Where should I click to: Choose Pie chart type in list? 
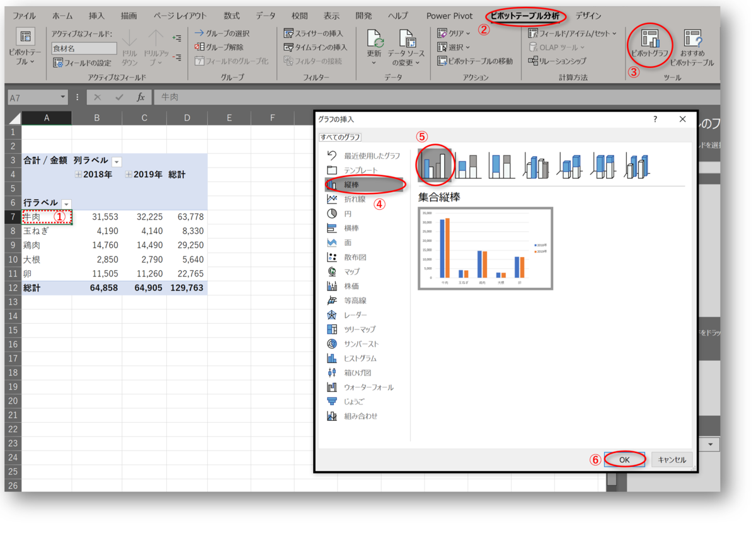346,214
